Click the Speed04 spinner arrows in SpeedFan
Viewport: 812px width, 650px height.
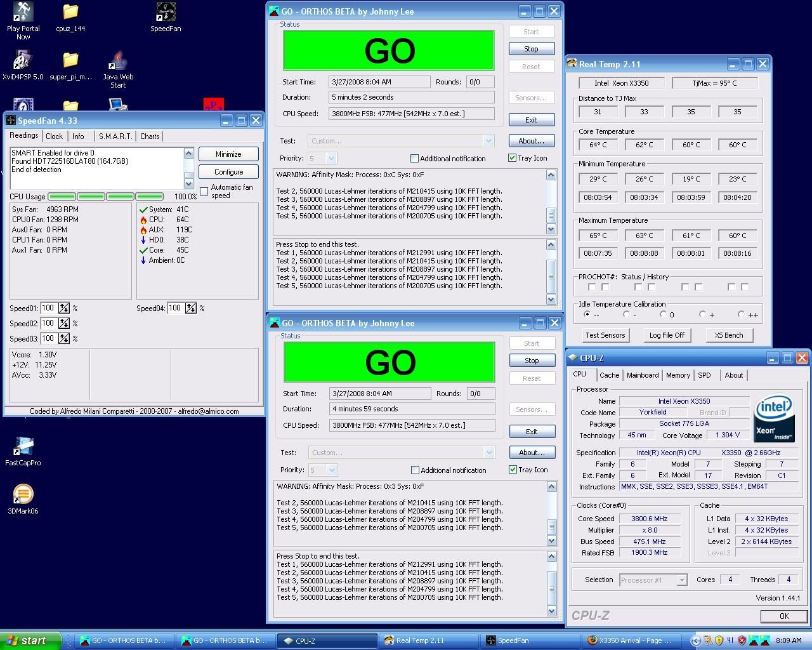click(191, 308)
